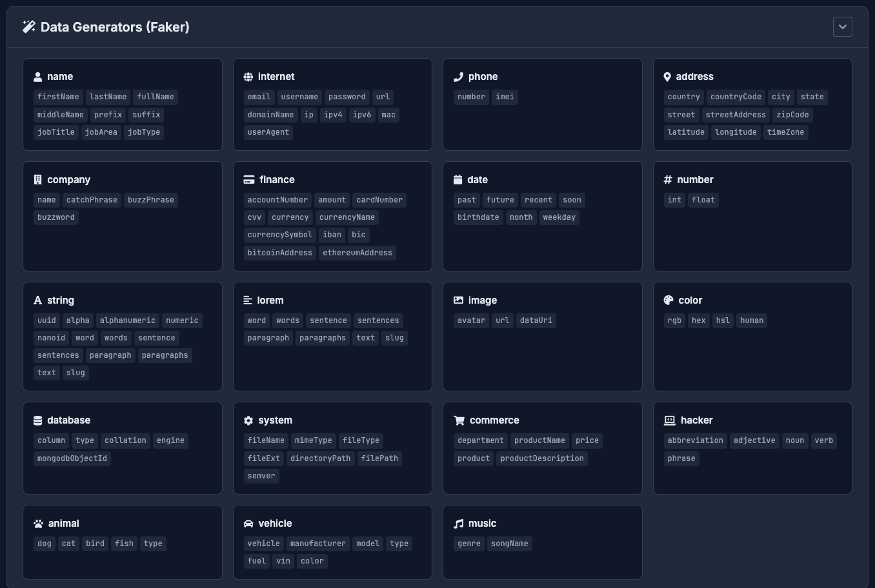Collapse the Data Generators panel with the chevron
Screen dimensions: 875x588
point(843,27)
